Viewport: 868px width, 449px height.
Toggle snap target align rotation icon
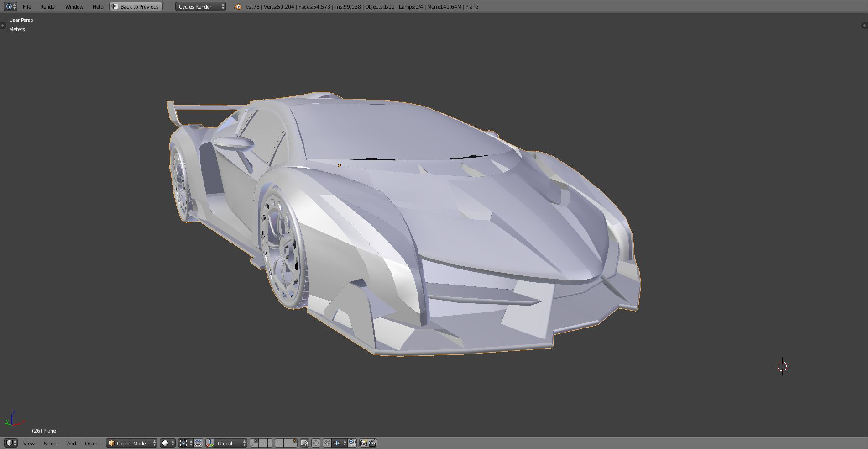[x=352, y=443]
